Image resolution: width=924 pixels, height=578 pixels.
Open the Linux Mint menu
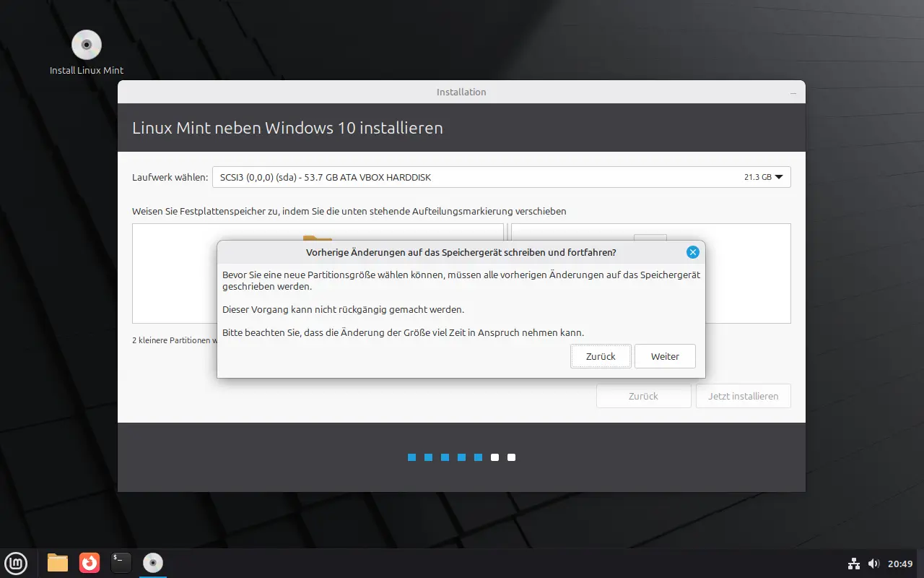click(16, 563)
